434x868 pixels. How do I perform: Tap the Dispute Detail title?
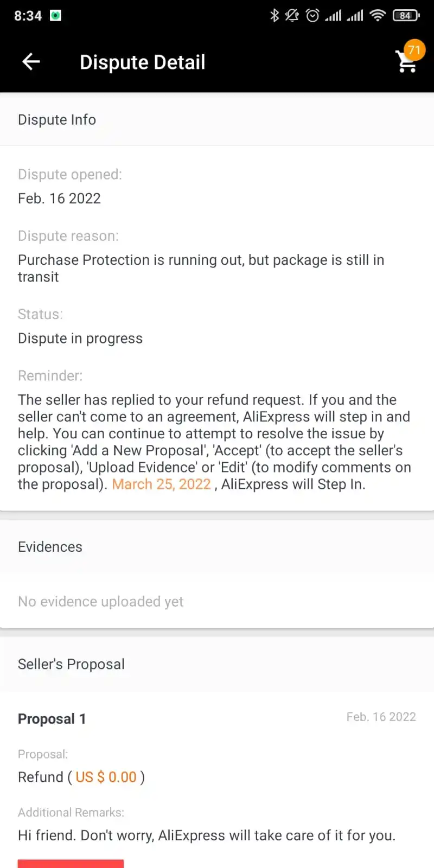[142, 62]
